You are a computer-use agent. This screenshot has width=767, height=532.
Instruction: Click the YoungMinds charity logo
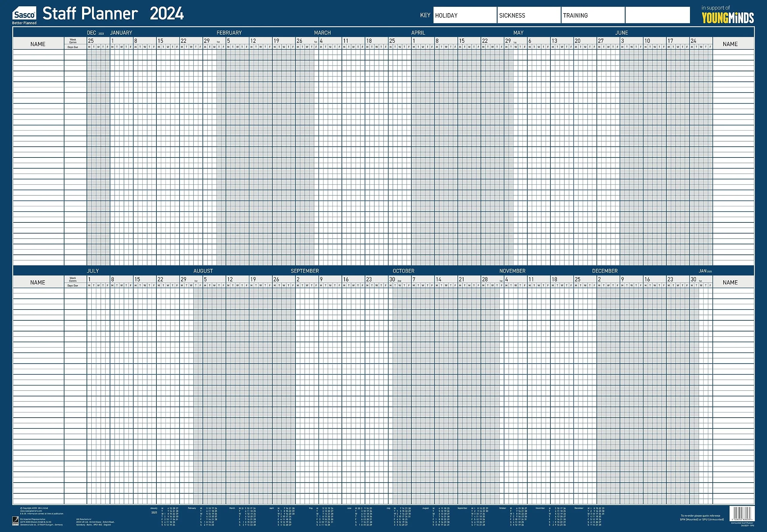pyautogui.click(x=728, y=18)
